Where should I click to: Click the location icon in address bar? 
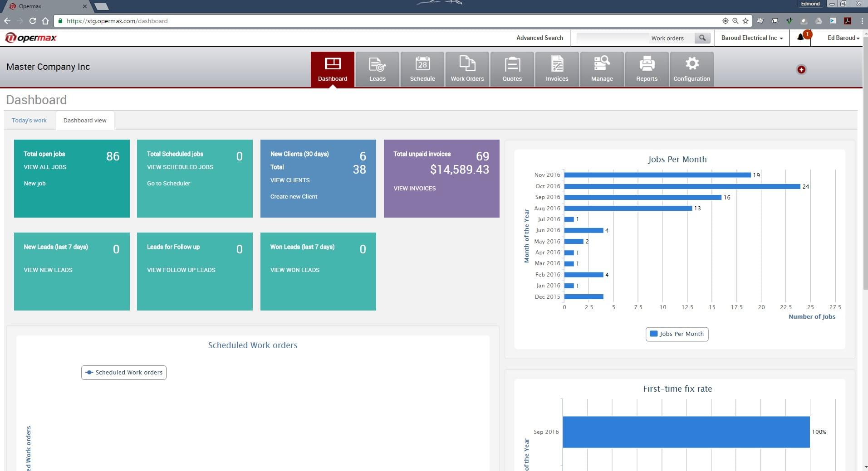725,21
